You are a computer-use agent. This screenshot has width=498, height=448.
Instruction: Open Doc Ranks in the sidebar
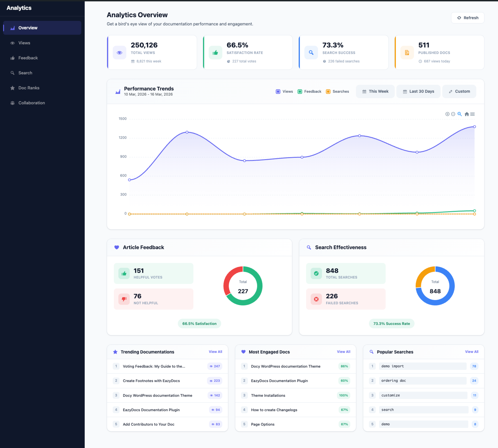pyautogui.click(x=29, y=88)
